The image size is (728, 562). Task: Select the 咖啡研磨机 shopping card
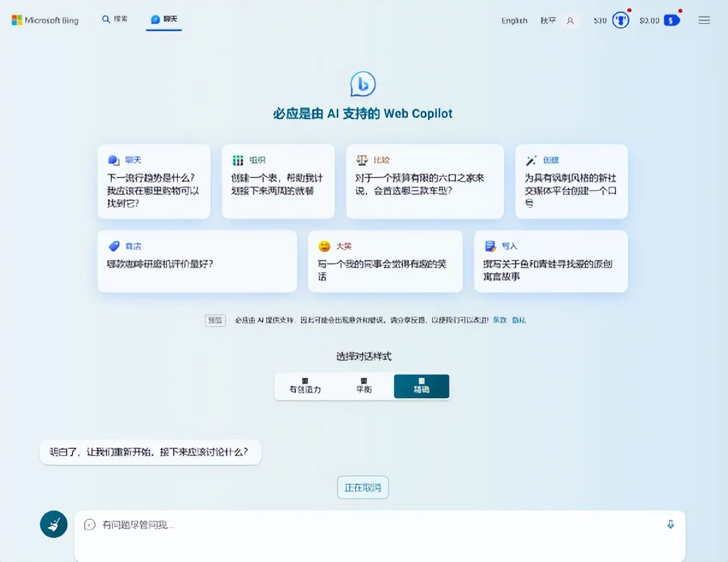(x=197, y=261)
